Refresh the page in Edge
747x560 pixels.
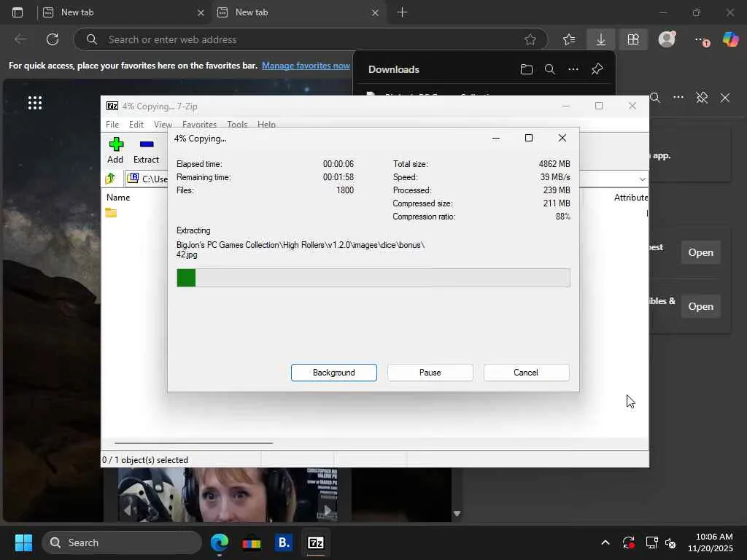tap(53, 39)
